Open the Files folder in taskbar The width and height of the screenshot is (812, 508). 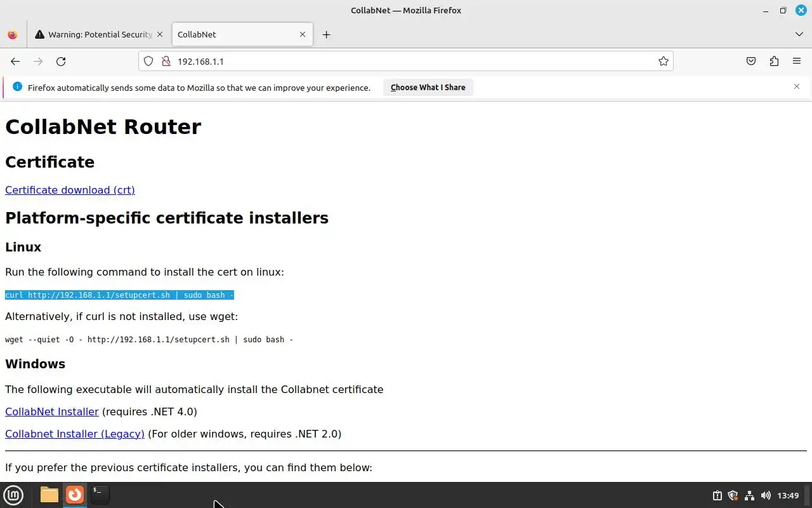point(49,495)
